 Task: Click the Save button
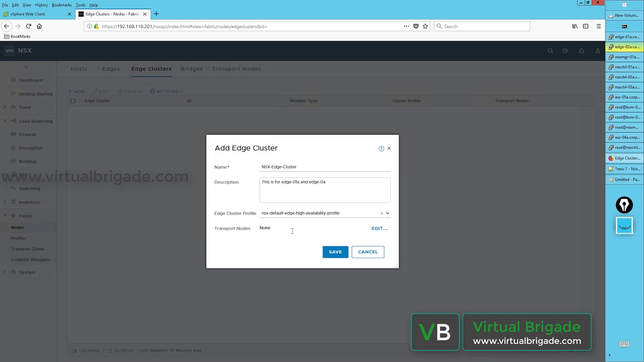335,252
